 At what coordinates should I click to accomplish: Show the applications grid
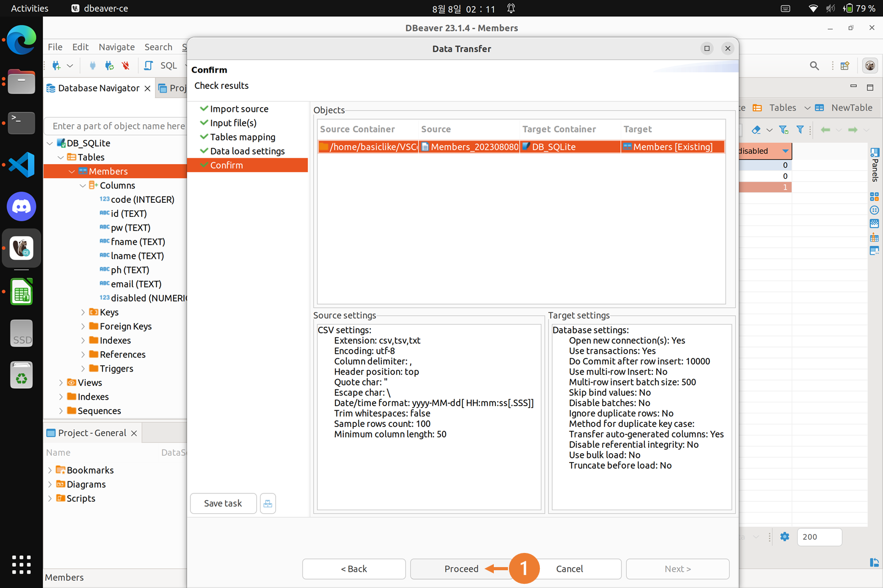coord(21,564)
